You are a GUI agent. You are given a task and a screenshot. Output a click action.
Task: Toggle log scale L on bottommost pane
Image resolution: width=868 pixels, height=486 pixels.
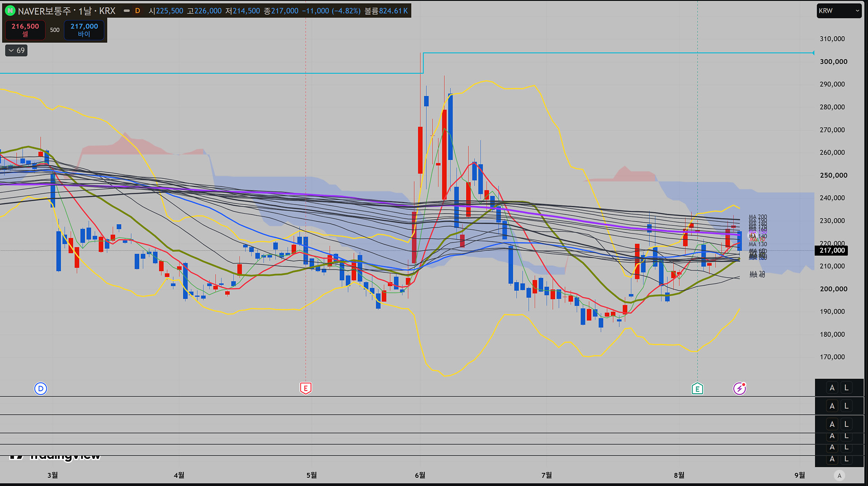pos(846,459)
